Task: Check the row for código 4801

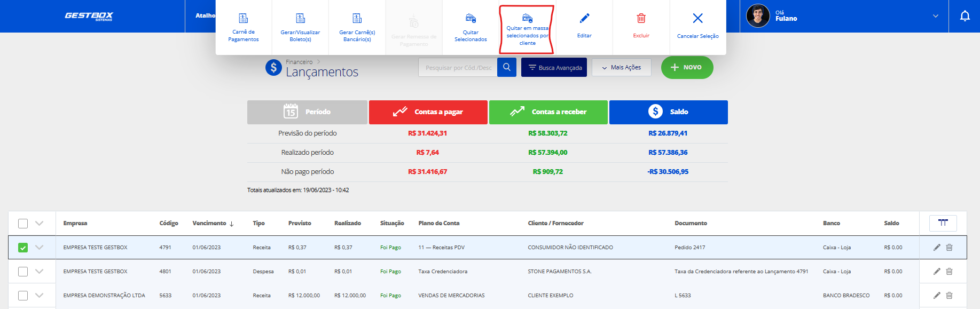Action: click(23, 272)
